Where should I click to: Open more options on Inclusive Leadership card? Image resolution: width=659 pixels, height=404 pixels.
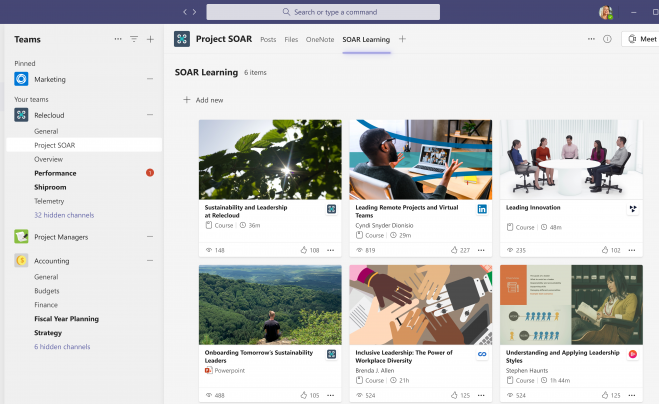coord(481,395)
